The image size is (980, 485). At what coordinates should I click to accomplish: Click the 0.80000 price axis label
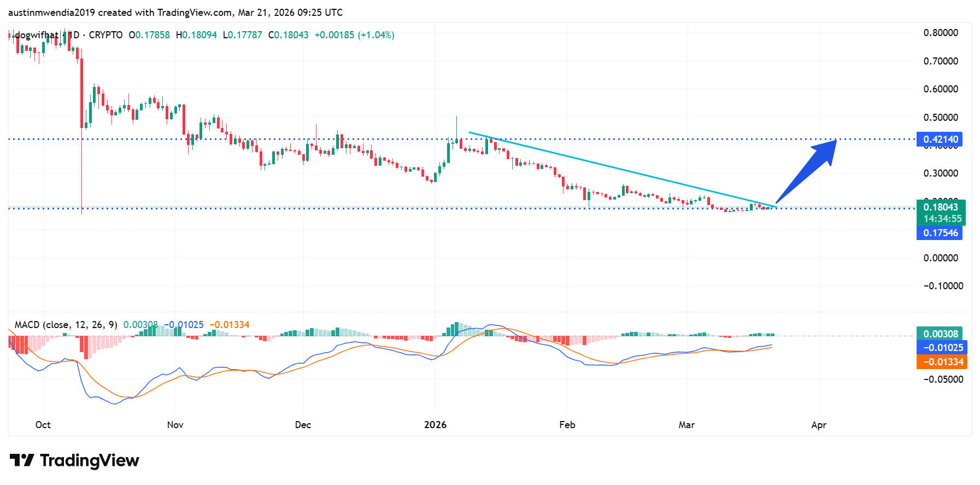click(x=940, y=33)
